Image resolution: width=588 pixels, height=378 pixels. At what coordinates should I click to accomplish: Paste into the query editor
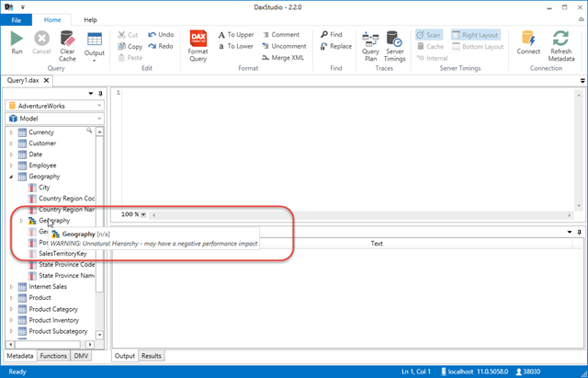130,58
